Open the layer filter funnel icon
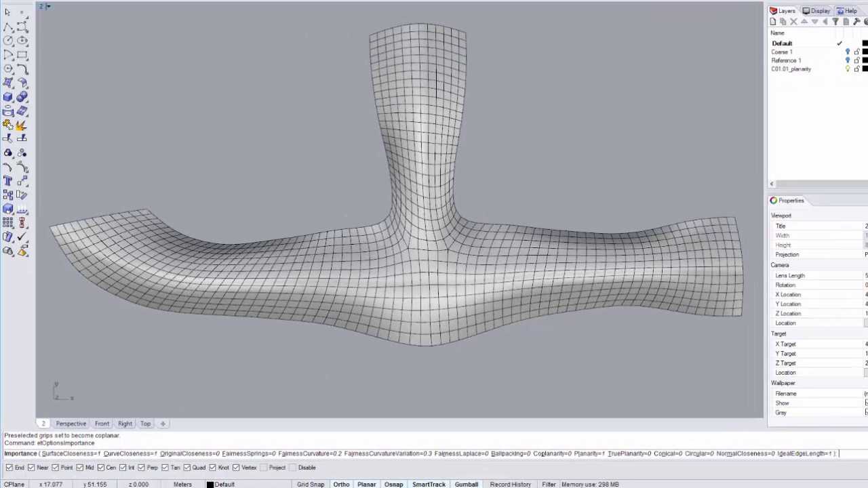This screenshot has height=488, width=868. point(835,22)
